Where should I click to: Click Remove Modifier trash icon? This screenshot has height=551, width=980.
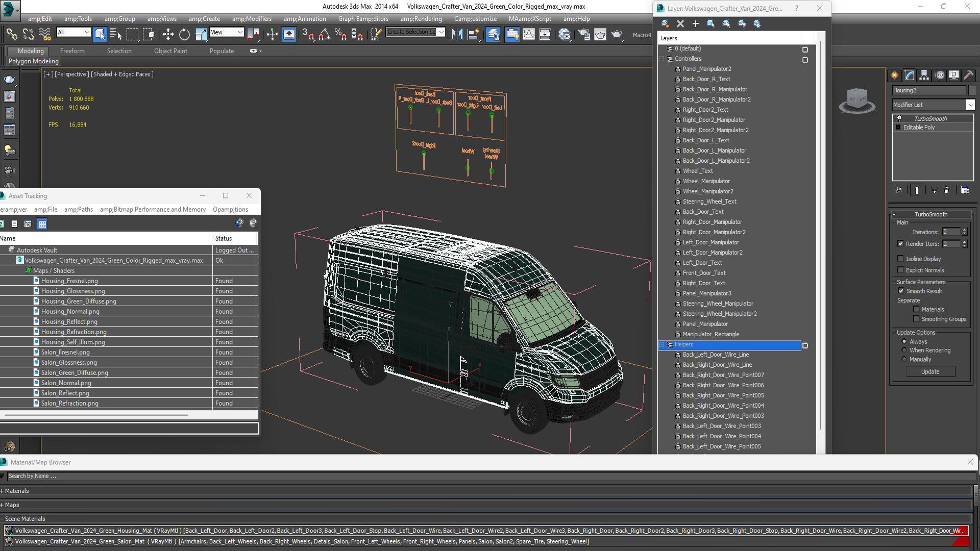tap(947, 190)
